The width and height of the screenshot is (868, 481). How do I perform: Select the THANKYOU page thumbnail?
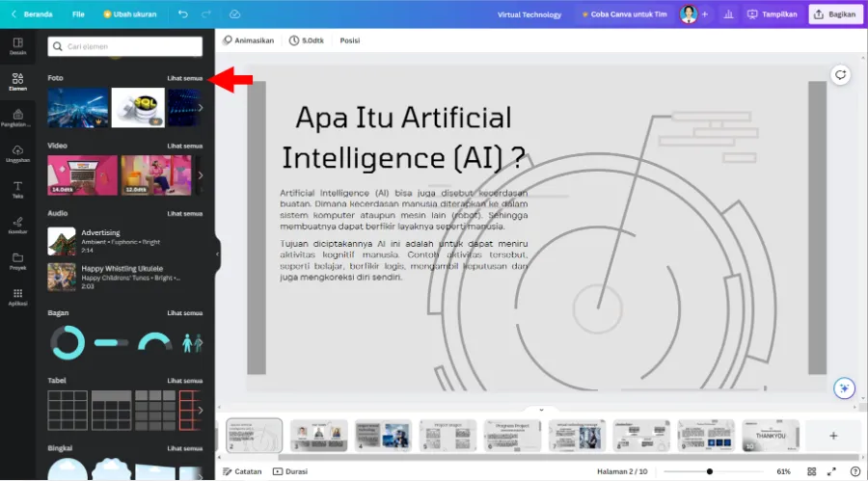(771, 436)
